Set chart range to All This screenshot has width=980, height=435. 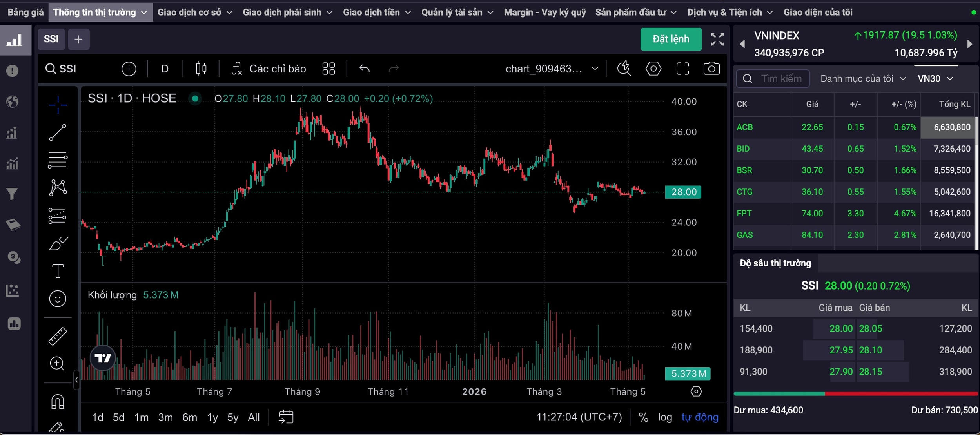[254, 417]
